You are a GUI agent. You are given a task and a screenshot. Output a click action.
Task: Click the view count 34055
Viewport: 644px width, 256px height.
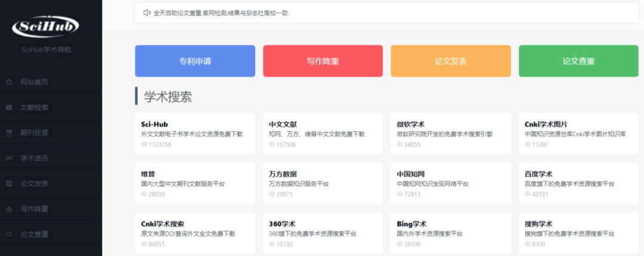pos(413,145)
